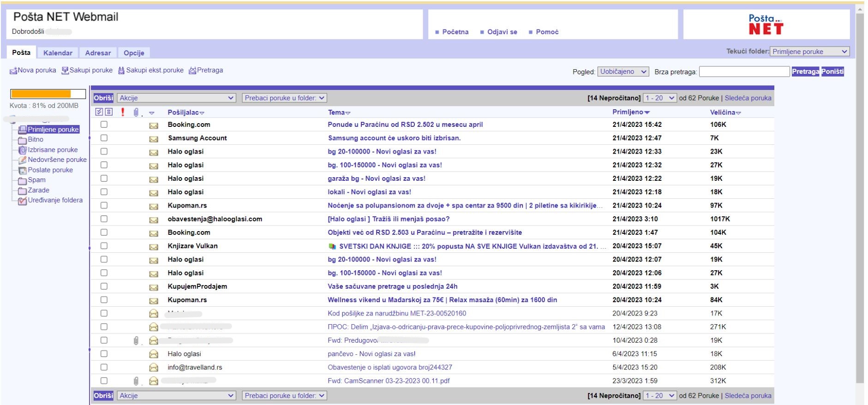Open the top Prebaci poruke u folder dropdown

click(284, 98)
